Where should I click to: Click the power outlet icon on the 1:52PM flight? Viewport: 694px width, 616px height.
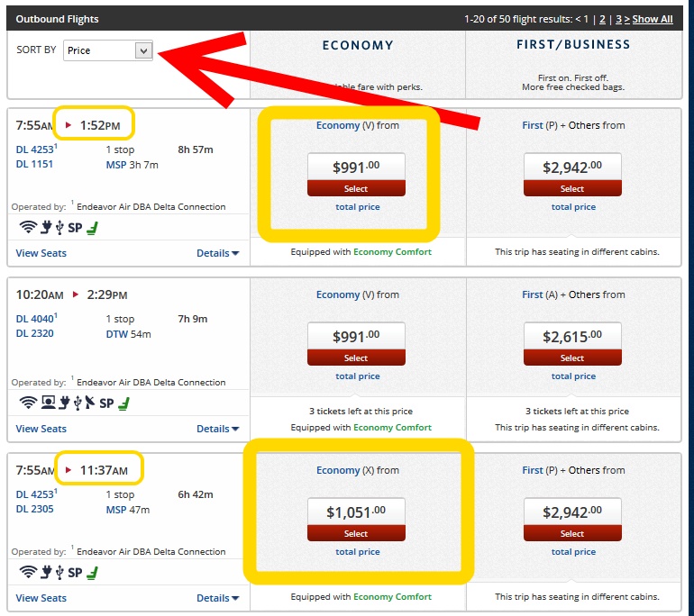click(46, 228)
